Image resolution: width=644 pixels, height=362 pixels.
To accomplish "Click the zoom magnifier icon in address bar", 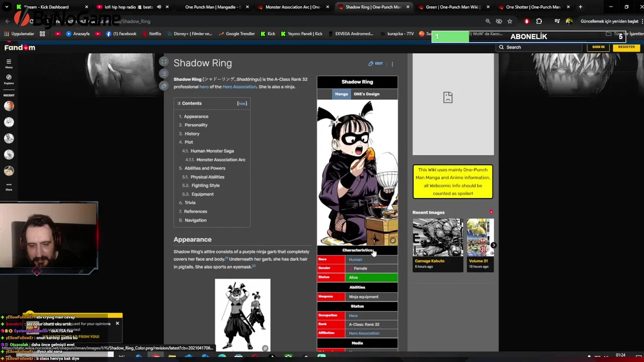I will point(488,21).
